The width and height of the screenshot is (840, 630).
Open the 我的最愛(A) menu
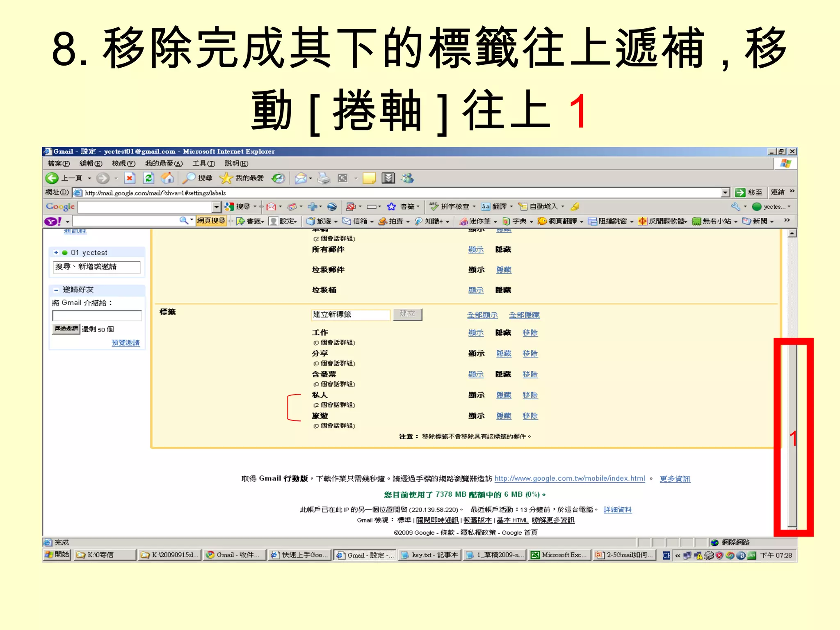tap(164, 163)
